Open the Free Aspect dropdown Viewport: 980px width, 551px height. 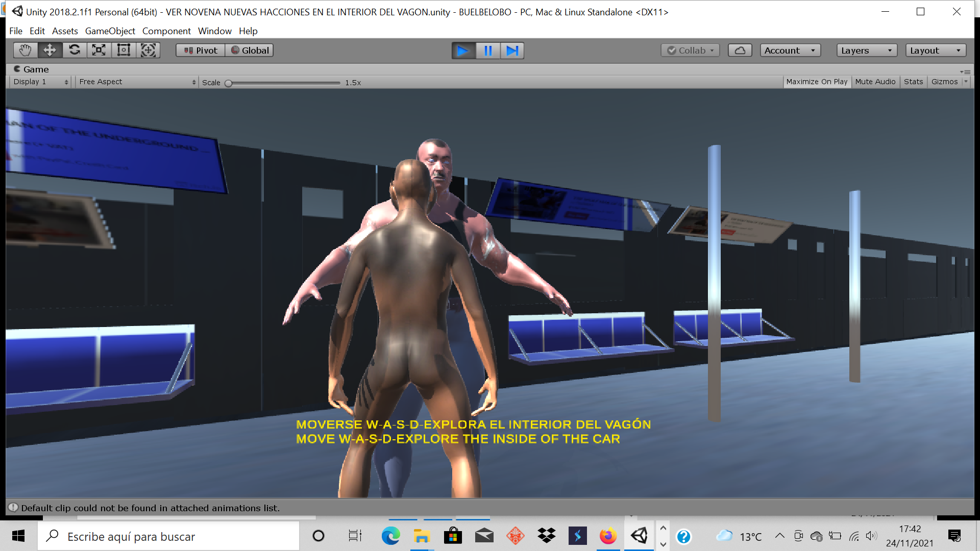coord(137,82)
